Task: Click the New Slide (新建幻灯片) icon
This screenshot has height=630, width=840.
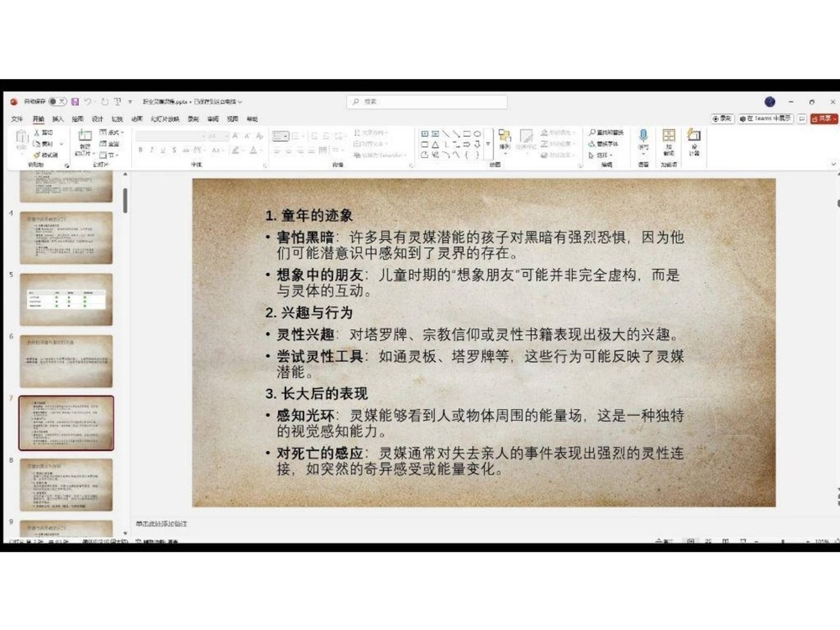Action: [x=85, y=135]
